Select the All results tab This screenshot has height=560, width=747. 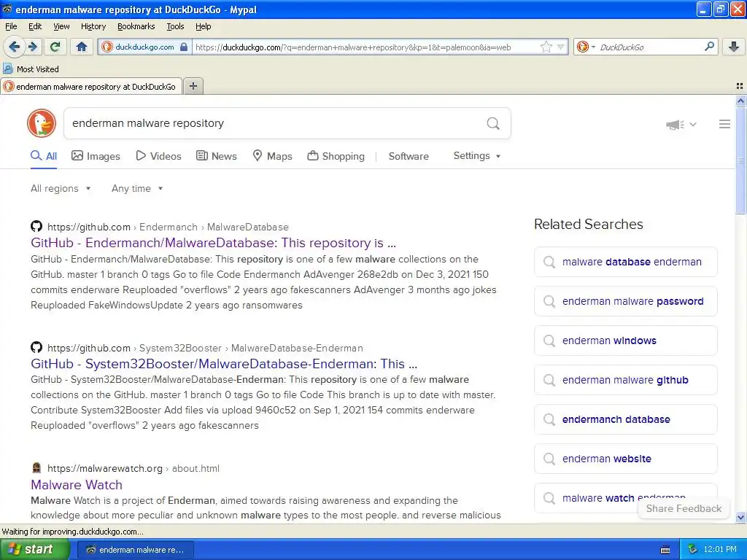pos(44,156)
